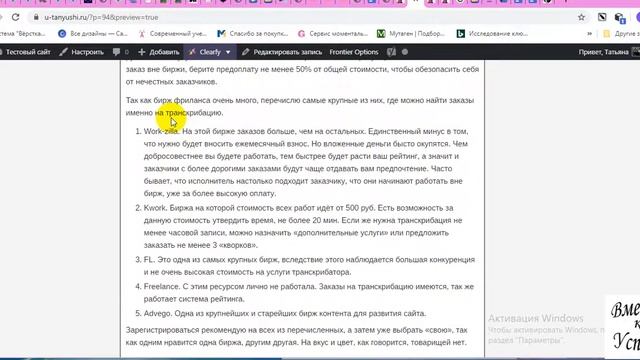This screenshot has width=640, height=360.
Task: Open the "Другие" bookmarks folder
Action: [x=621, y=33]
